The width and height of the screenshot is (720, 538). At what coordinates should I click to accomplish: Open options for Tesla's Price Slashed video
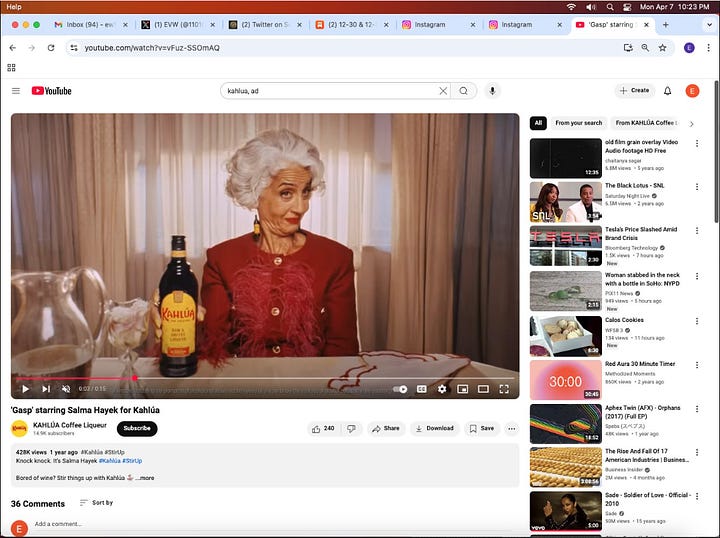tap(697, 230)
